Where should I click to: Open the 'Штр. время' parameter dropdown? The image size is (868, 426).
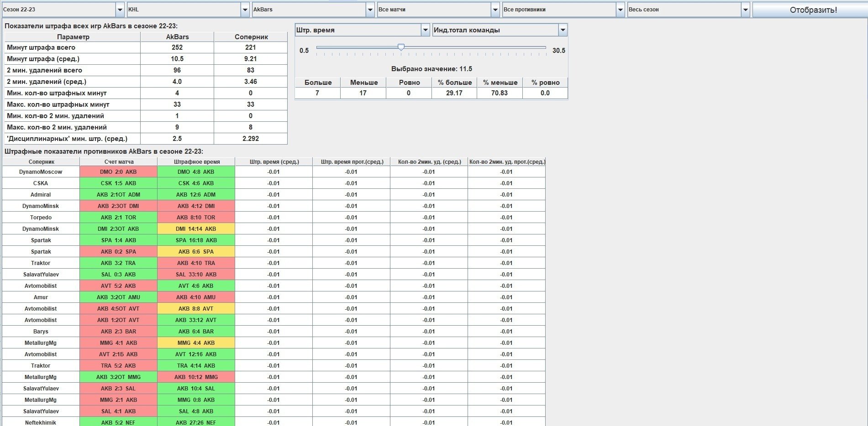[x=362, y=30]
